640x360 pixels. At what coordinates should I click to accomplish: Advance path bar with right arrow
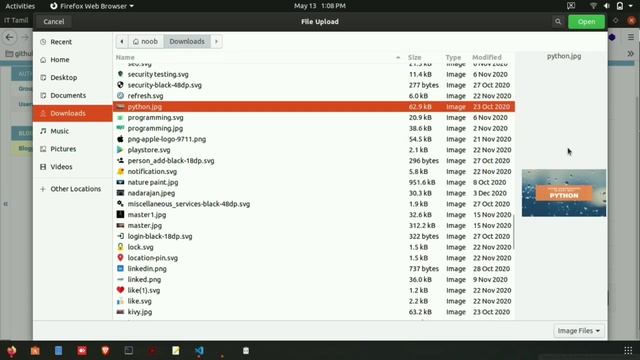[216, 41]
